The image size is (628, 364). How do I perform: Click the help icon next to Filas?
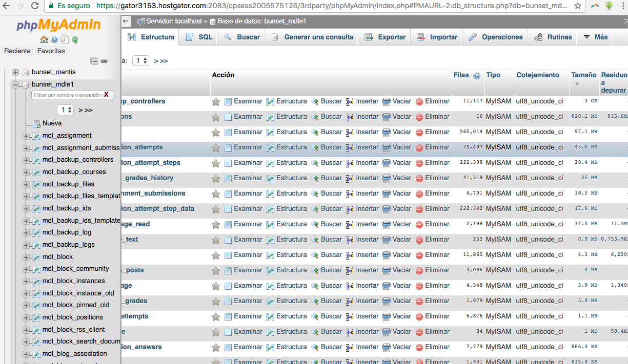click(x=477, y=76)
